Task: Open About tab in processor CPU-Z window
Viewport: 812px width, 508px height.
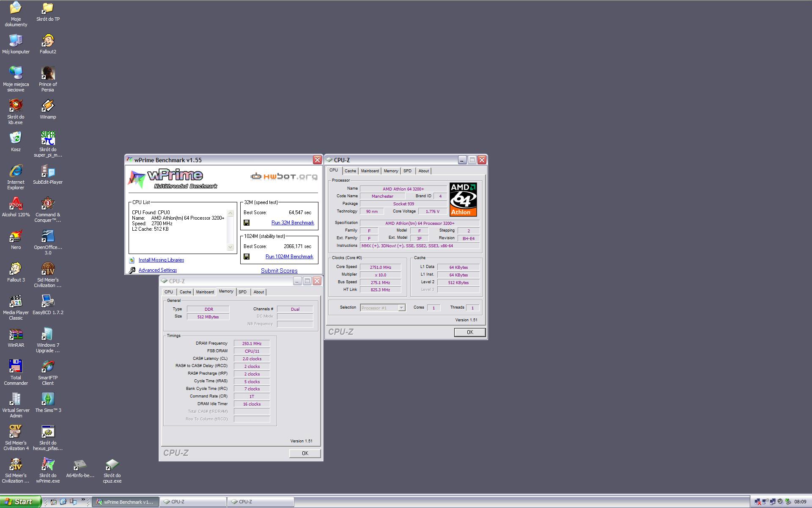Action: tap(424, 171)
